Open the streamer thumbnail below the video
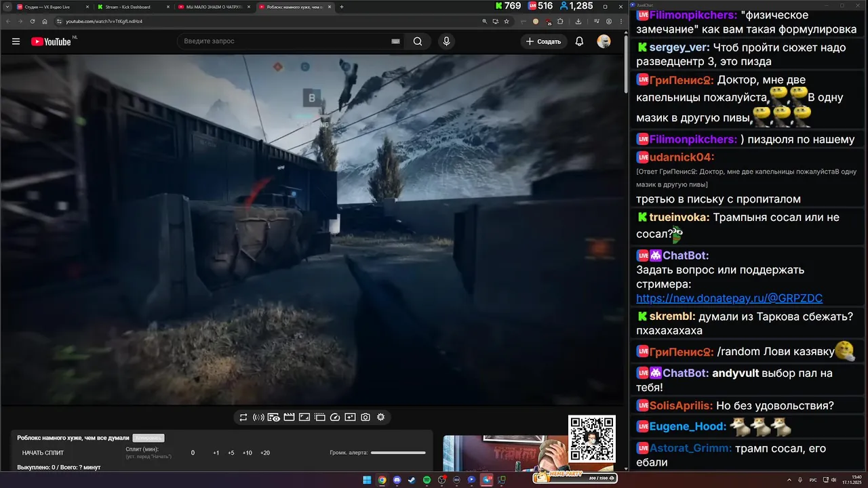868x488 pixels. tap(505, 453)
